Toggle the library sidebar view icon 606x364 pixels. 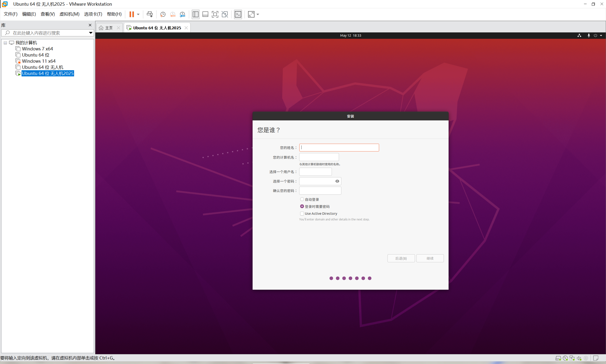click(195, 14)
